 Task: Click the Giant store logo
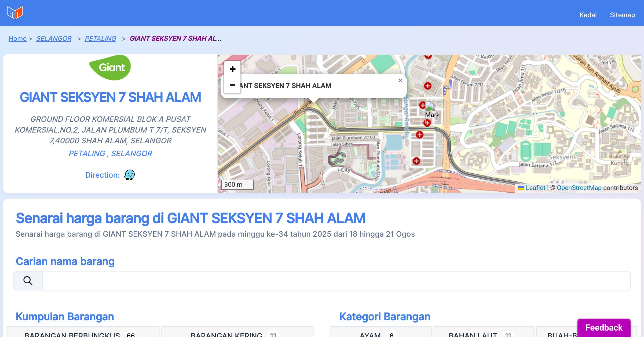110,68
